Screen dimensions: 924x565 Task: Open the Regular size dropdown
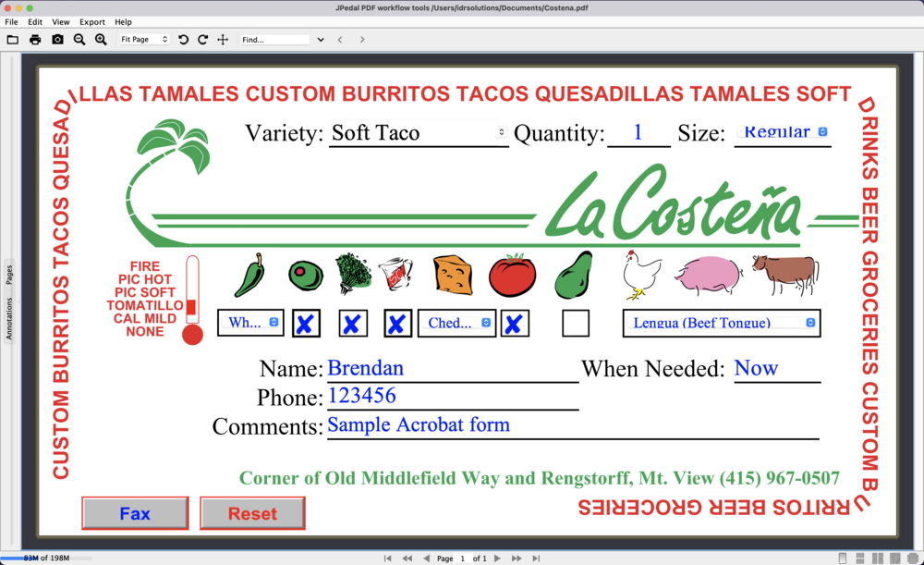[783, 132]
